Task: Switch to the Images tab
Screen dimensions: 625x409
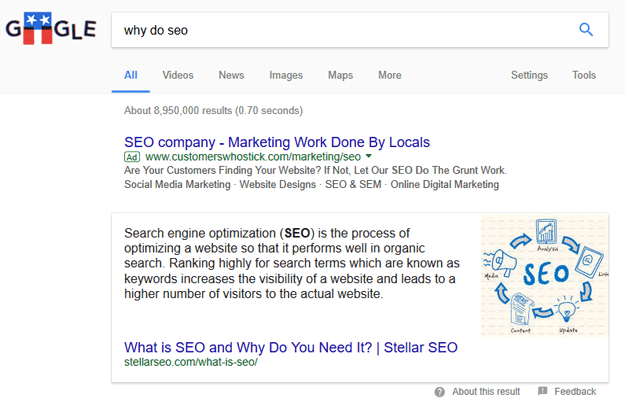Action: click(286, 75)
